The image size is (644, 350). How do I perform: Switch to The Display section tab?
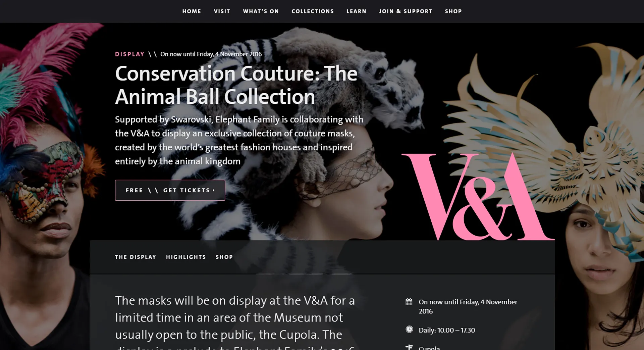[136, 257]
